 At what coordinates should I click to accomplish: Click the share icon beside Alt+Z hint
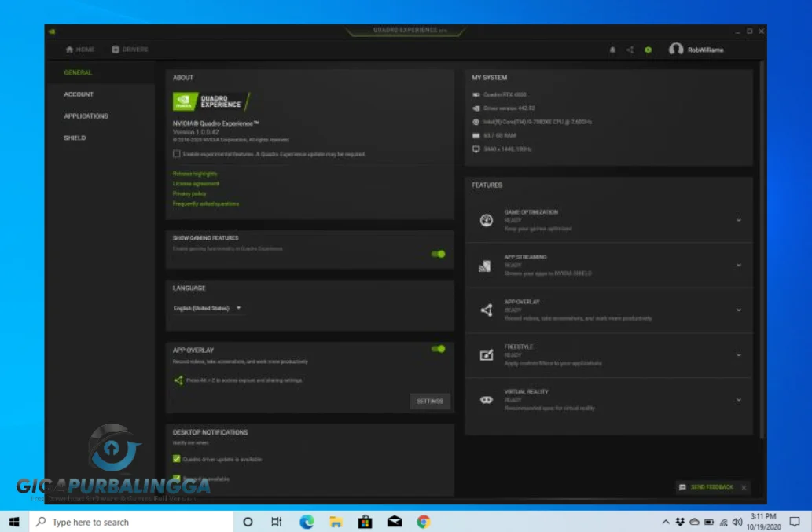[178, 380]
